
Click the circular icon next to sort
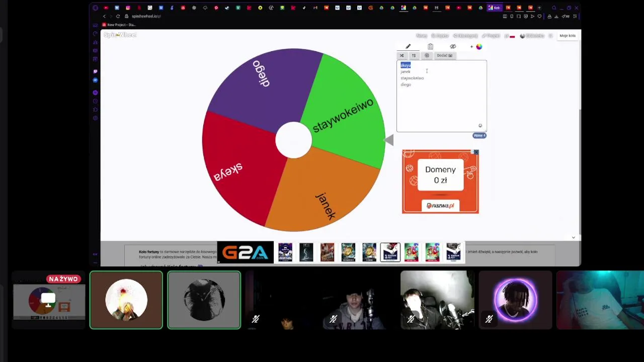pos(427,55)
